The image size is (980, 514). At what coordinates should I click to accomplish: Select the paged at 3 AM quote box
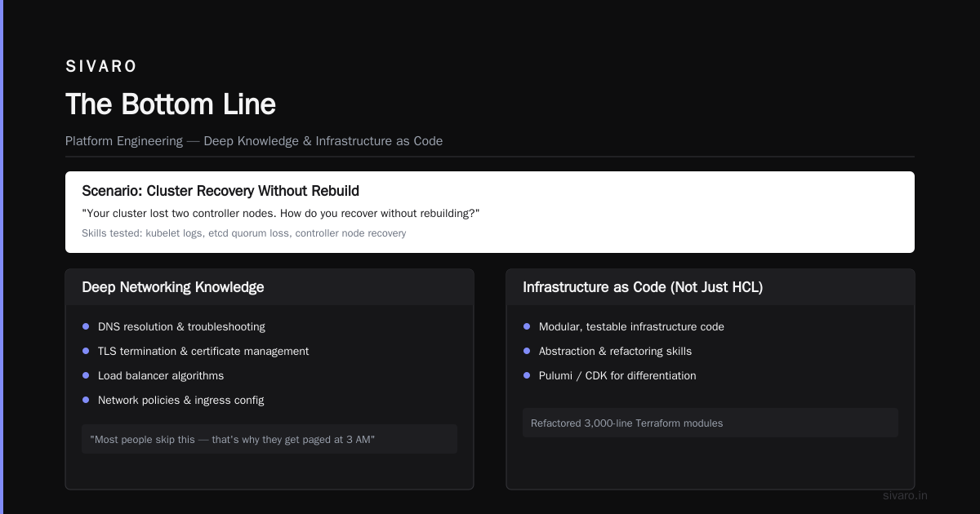(x=269, y=439)
